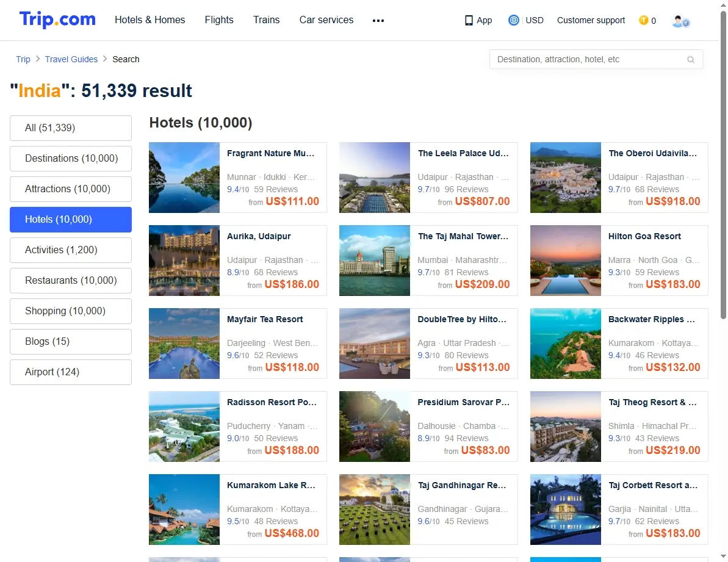The image size is (728, 562).
Task: Go to Travel Guides breadcrumb
Action: tap(71, 59)
